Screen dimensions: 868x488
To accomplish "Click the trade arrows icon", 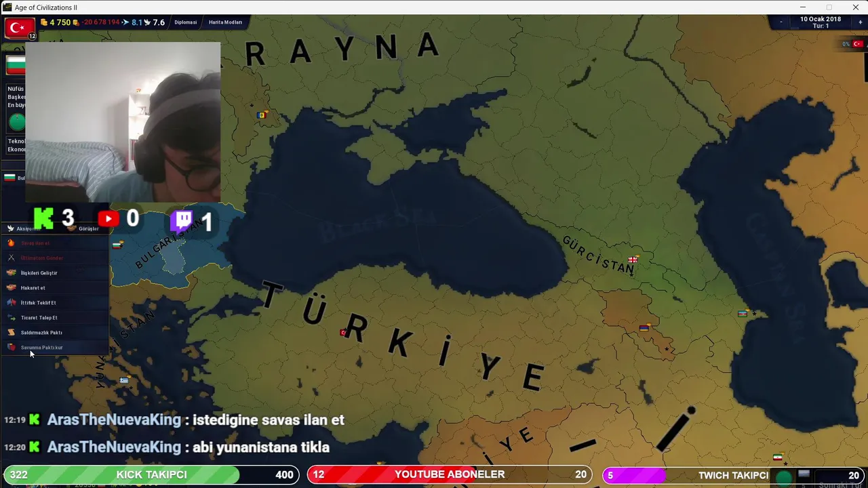I will click(11, 317).
